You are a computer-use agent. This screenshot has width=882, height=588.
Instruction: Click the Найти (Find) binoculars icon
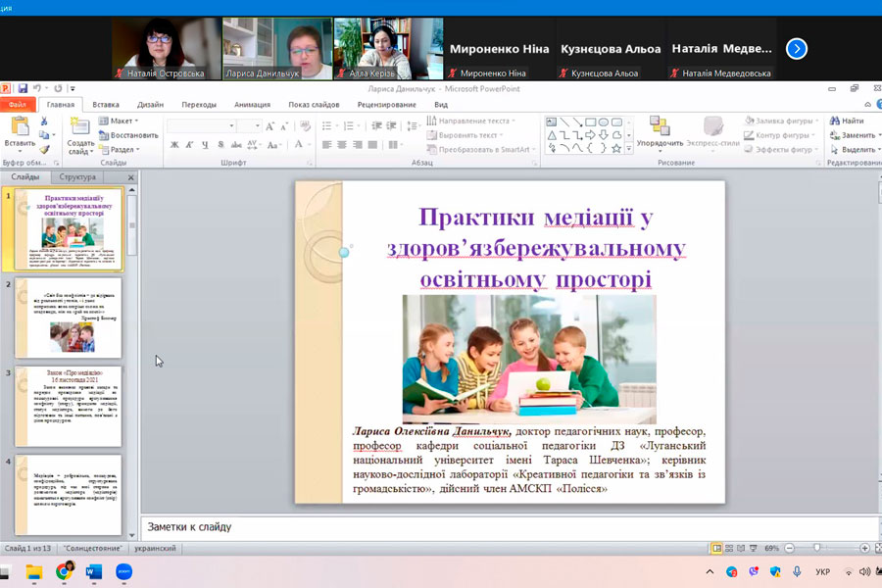coord(834,121)
